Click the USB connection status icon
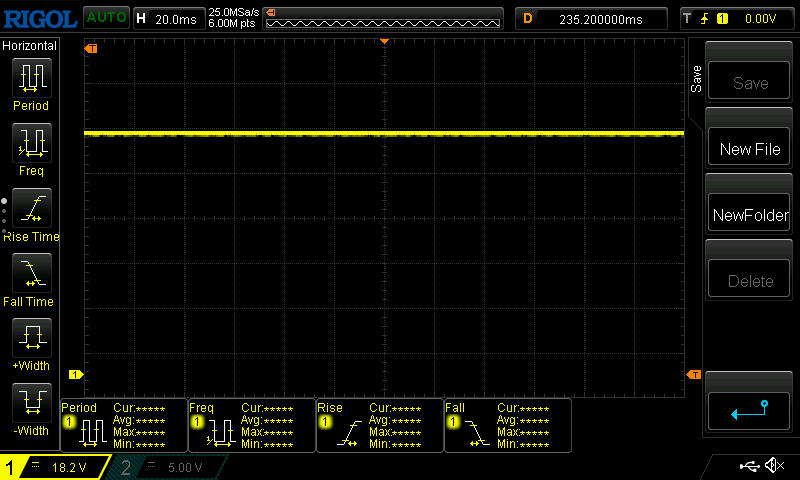This screenshot has height=480, width=800. (x=748, y=466)
